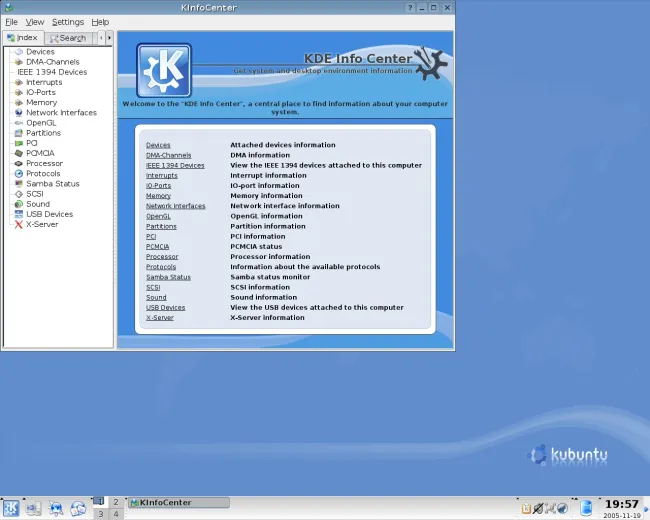Select IEEE 1394 Devices in the index tree
Image resolution: width=650 pixels, height=520 pixels.
click(x=52, y=72)
